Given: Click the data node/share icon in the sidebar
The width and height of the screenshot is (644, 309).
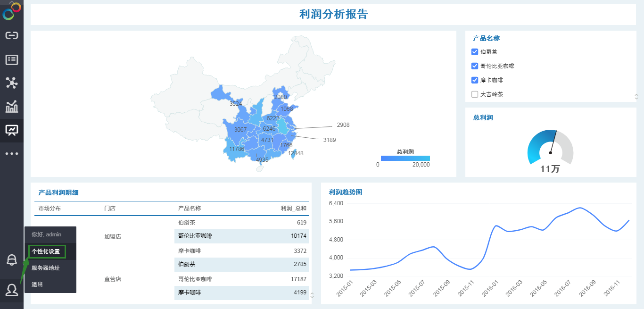Looking at the screenshot, I should coord(12,83).
